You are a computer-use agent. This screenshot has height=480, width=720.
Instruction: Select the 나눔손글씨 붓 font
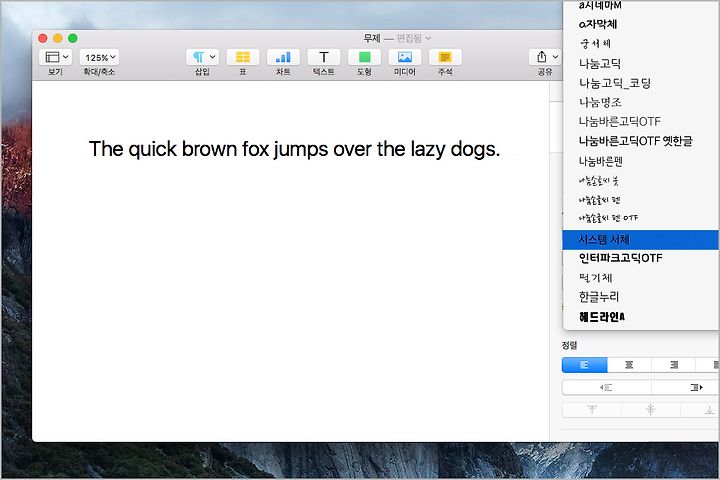[599, 181]
